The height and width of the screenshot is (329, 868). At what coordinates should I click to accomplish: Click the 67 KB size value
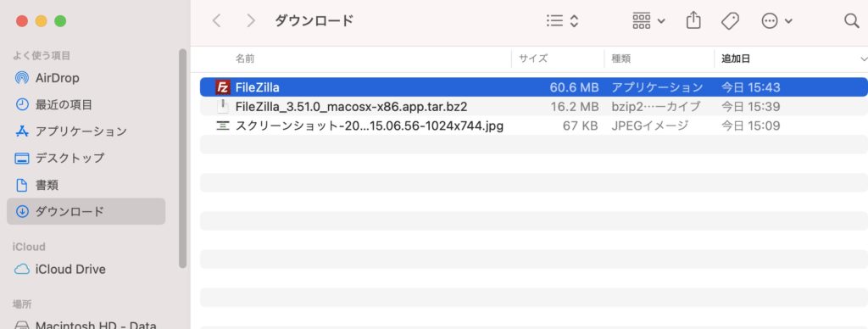pos(580,125)
